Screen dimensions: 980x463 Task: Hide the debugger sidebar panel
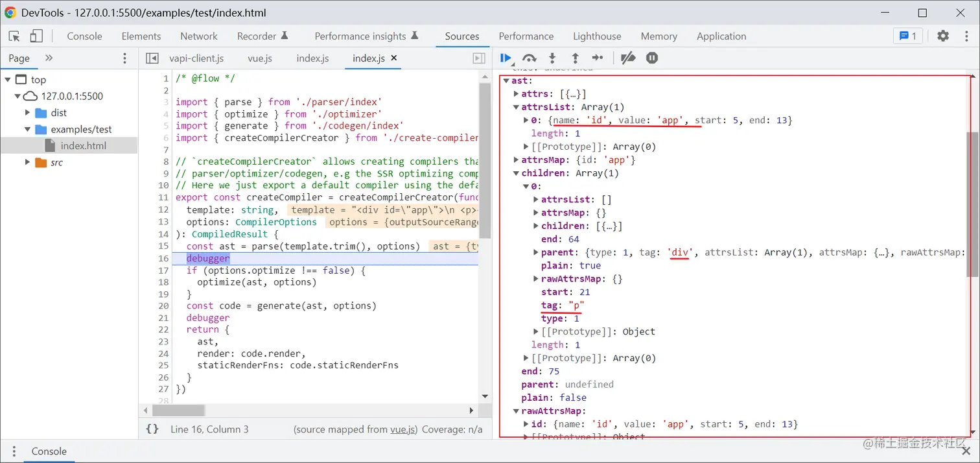(x=479, y=58)
